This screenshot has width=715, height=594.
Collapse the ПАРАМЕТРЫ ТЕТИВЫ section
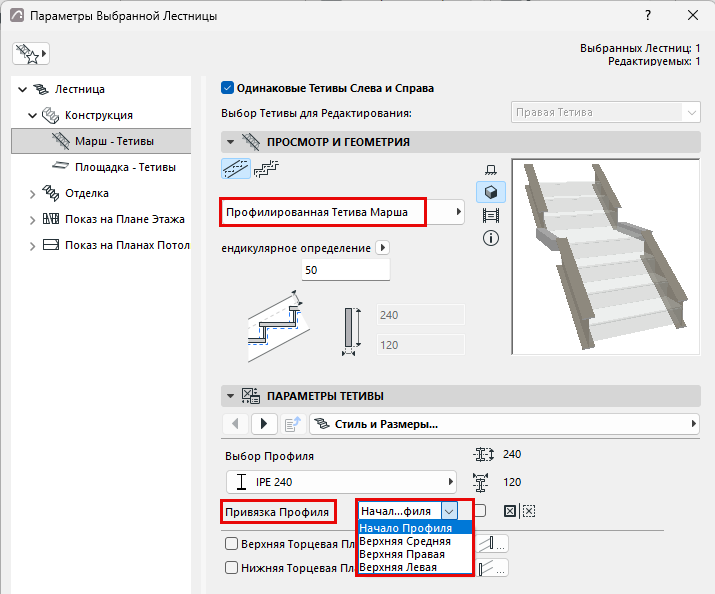231,396
